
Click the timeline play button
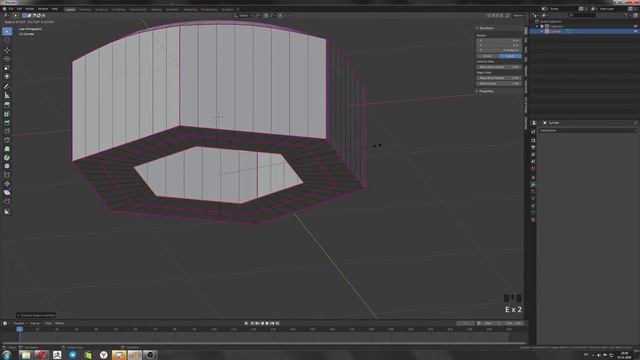point(267,323)
